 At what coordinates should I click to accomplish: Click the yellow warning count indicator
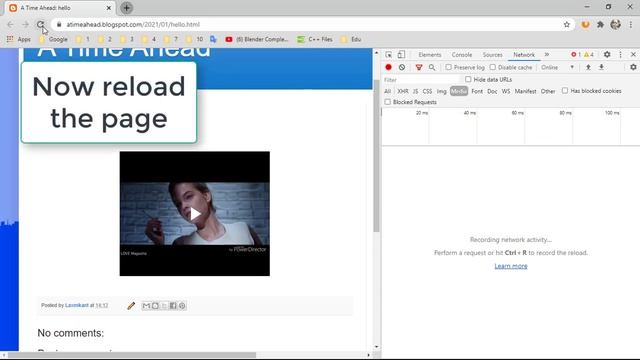pyautogui.click(x=589, y=55)
